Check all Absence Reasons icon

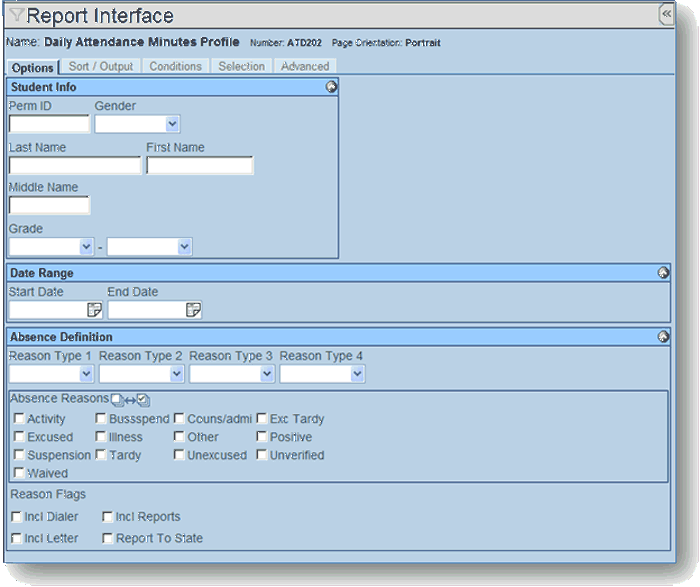(x=143, y=400)
